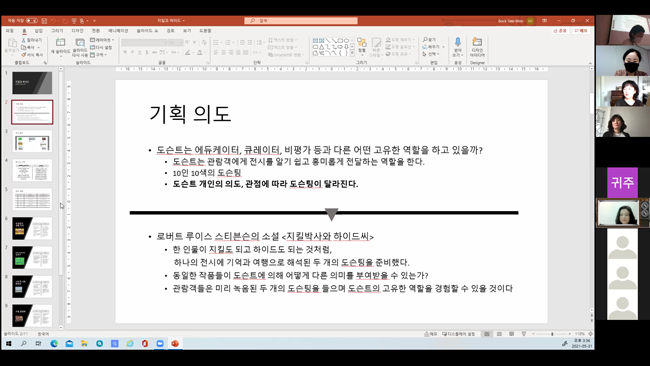Click the Notes button in status bar

tap(431, 334)
